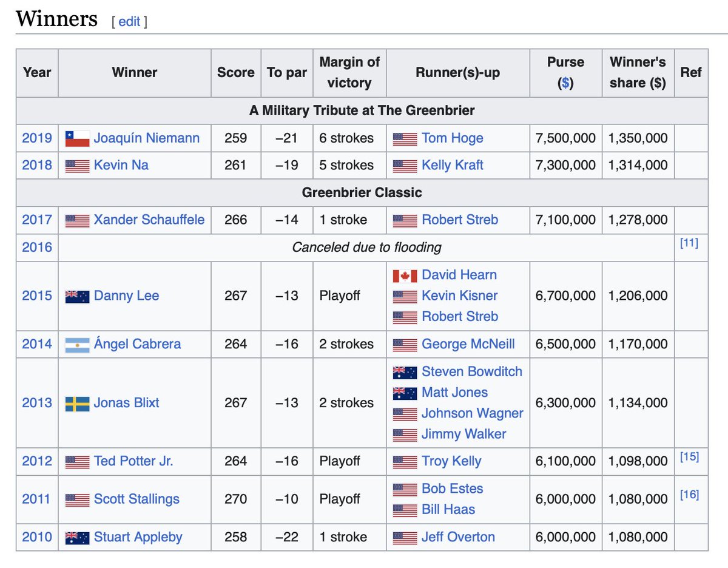Click US flag beside Kelly Kraft

click(405, 166)
